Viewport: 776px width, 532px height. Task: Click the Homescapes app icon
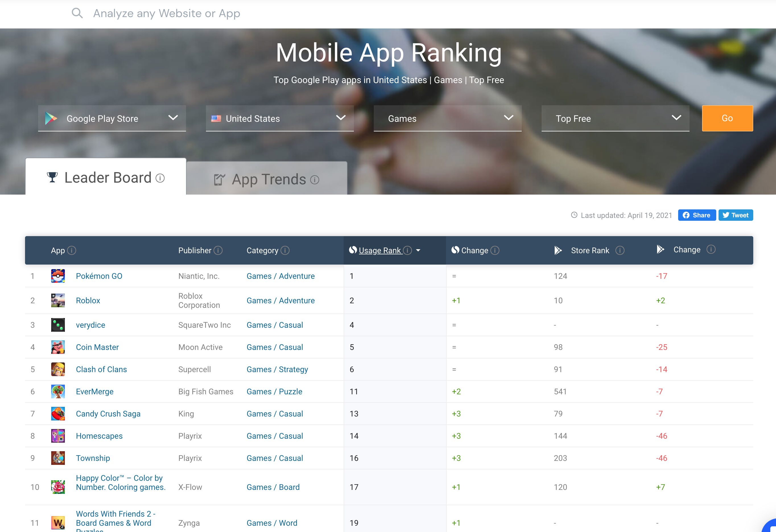pos(58,436)
